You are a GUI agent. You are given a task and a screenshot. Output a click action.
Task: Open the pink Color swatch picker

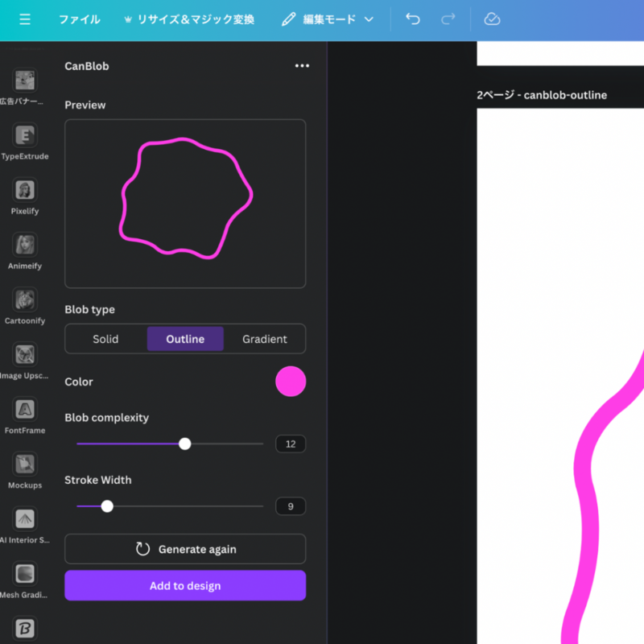tap(291, 382)
